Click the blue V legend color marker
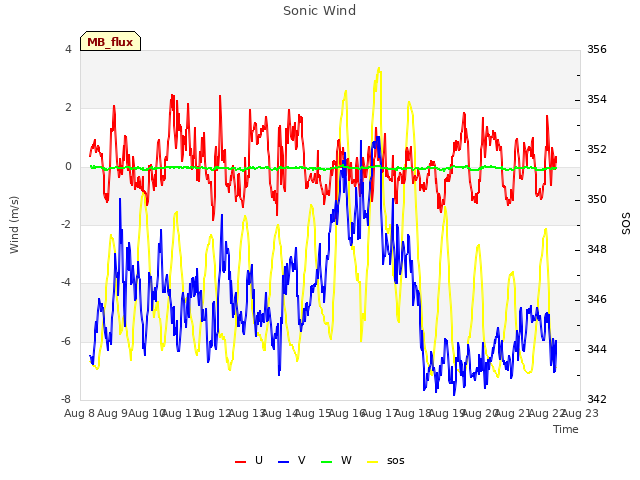This screenshot has width=640, height=480. tap(283, 462)
